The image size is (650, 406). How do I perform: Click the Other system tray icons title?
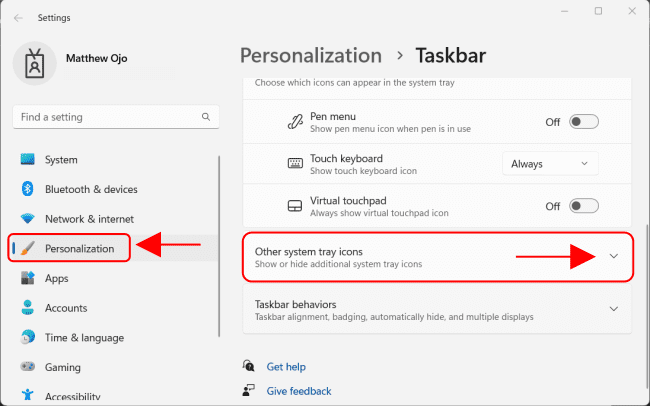tap(309, 252)
